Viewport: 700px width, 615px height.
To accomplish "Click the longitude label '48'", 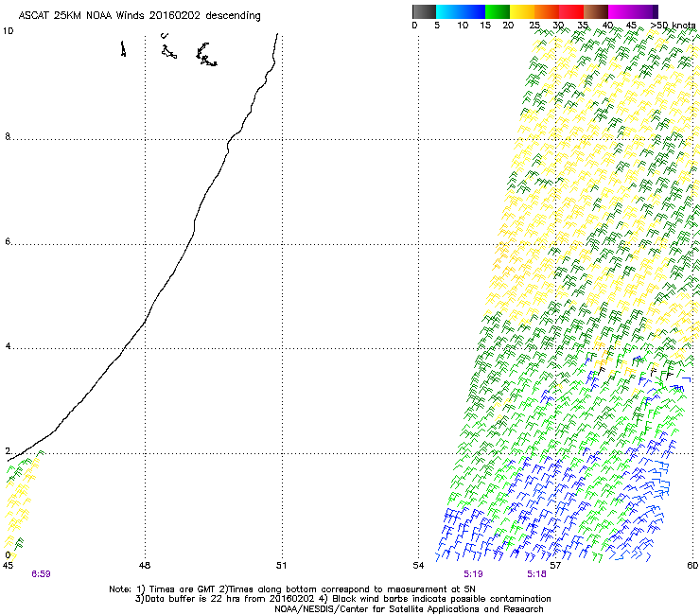I will [x=145, y=566].
